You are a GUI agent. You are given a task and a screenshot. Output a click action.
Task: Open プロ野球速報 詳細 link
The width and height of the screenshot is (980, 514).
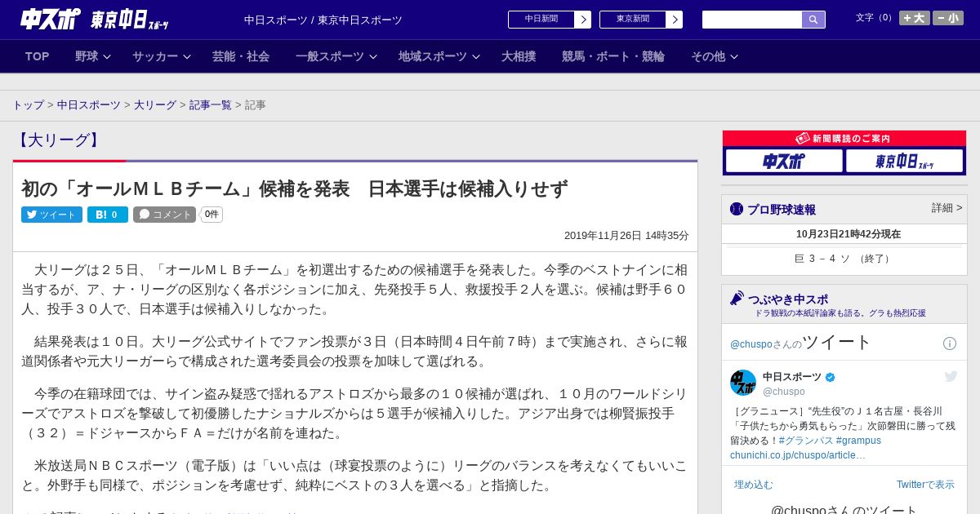[x=947, y=208]
